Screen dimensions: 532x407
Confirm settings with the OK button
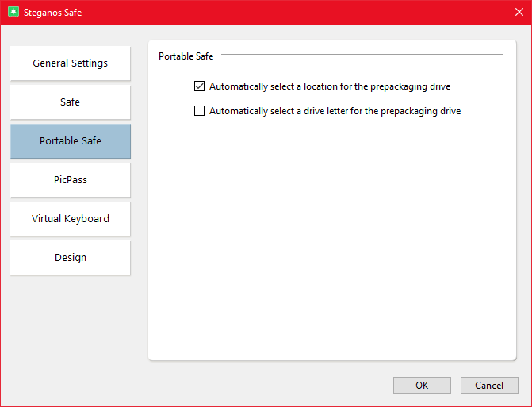(422, 386)
